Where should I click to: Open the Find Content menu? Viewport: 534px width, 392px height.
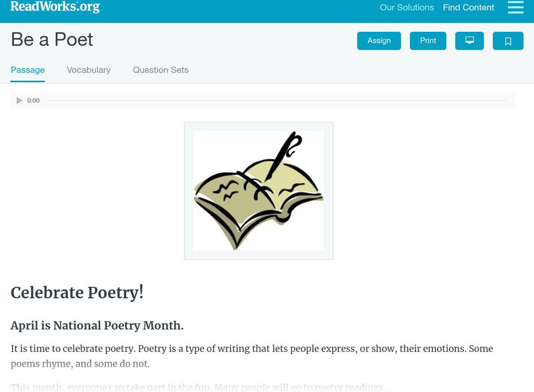468,7
